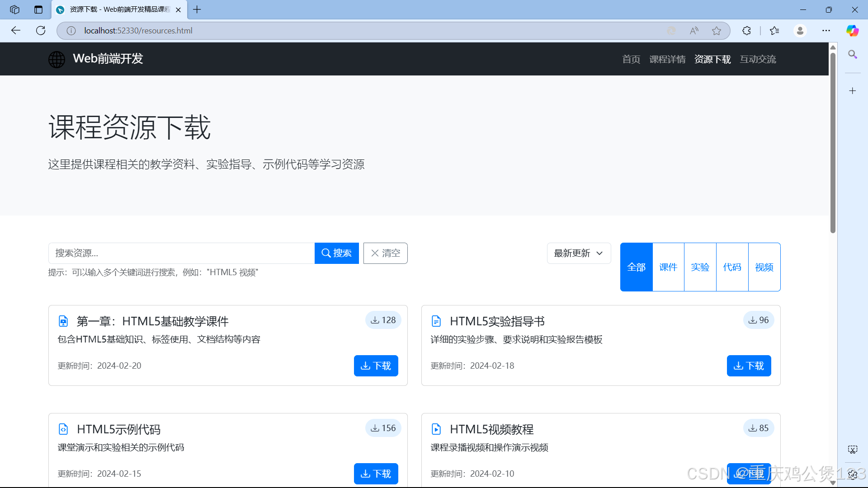The image size is (868, 488).
Task: Click the document icon on 第一章HTML5基础教学课件 card
Action: point(63,321)
